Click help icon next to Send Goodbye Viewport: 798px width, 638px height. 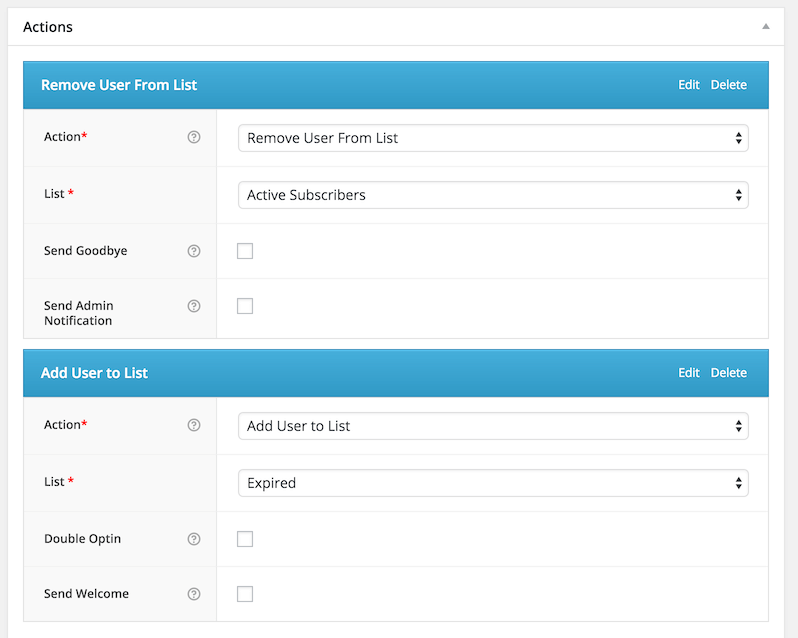click(194, 251)
